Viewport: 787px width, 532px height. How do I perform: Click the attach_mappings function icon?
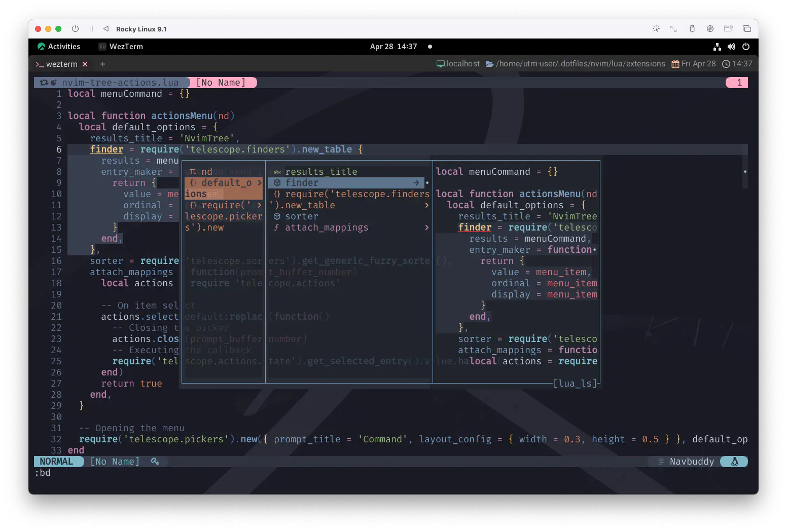(x=276, y=227)
